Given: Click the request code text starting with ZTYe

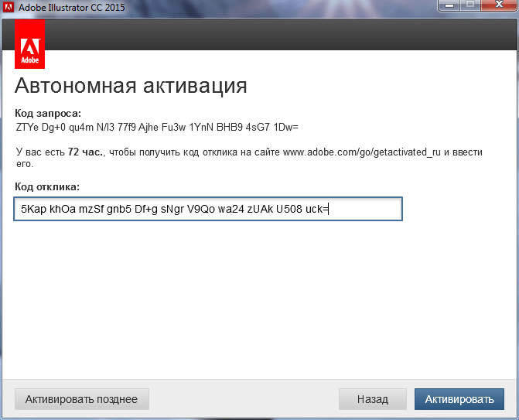Looking at the screenshot, I should click(157, 127).
